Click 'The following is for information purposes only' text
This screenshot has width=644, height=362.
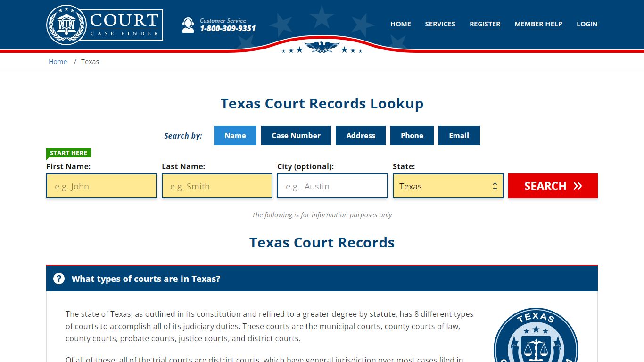(x=322, y=215)
